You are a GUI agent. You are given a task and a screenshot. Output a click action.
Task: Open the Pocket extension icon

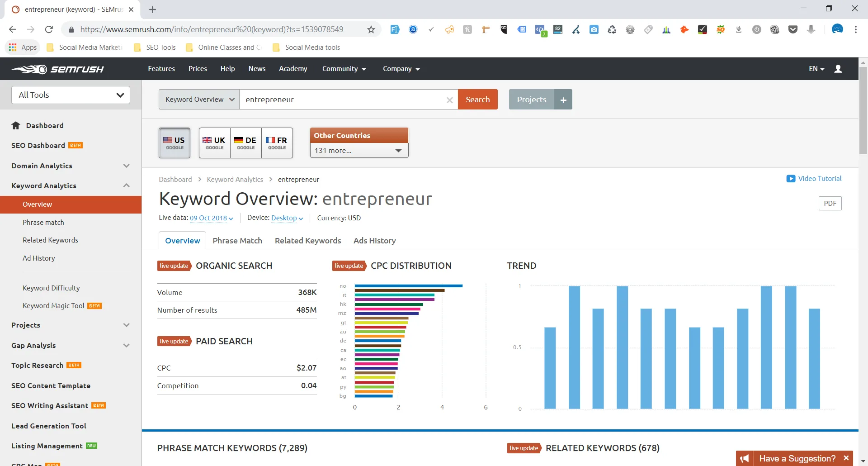[794, 29]
